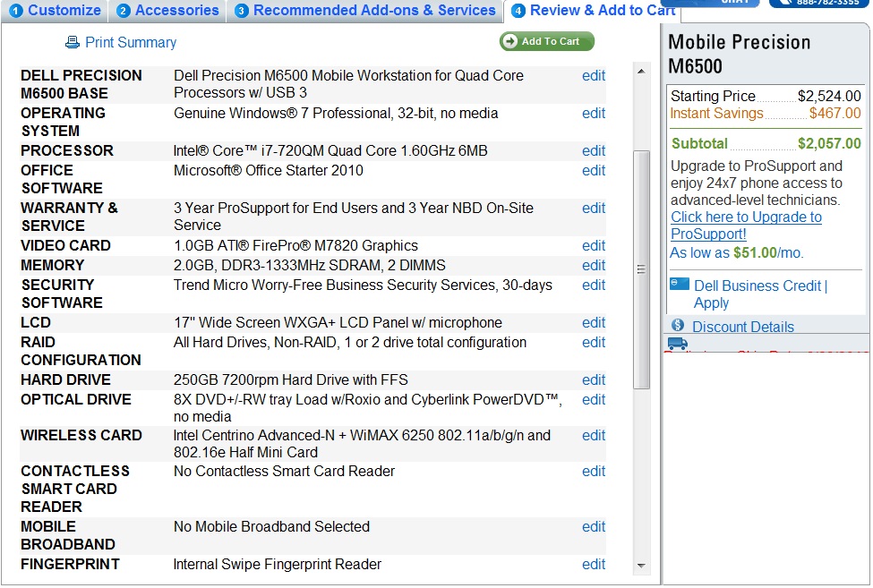Image resolution: width=873 pixels, height=588 pixels.
Task: Edit the Optical Drive selection
Action: (x=594, y=400)
